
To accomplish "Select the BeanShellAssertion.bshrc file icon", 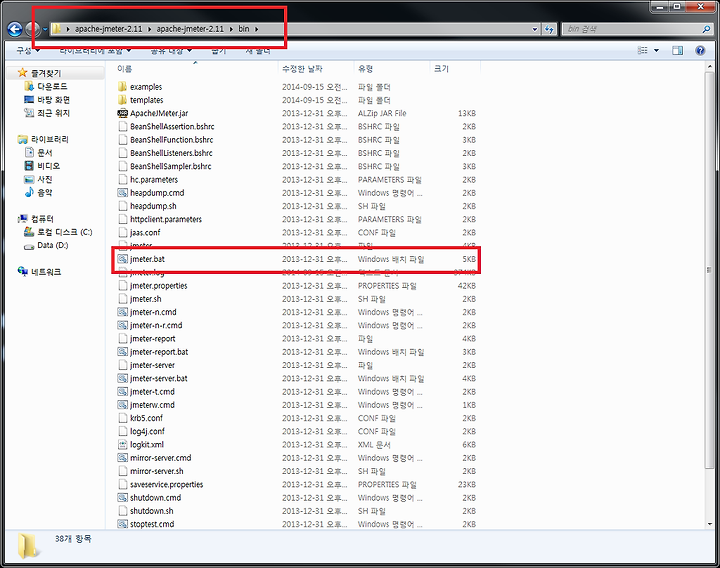I will tap(122, 126).
